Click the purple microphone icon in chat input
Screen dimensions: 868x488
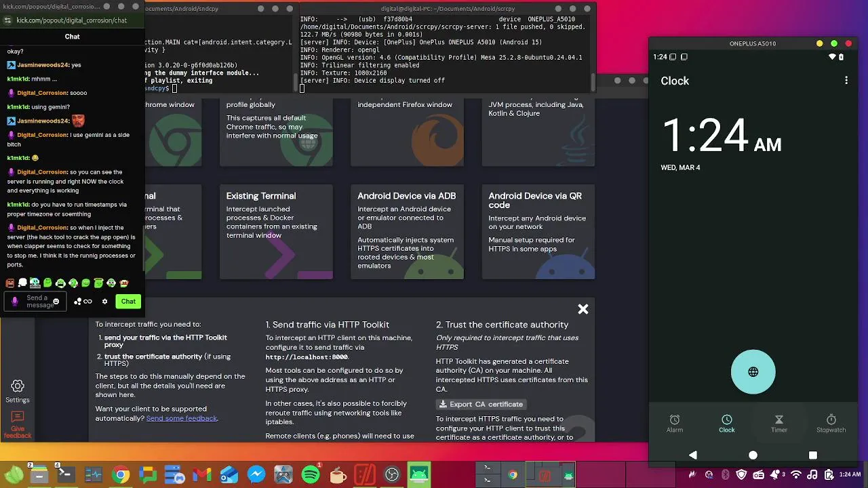(15, 302)
